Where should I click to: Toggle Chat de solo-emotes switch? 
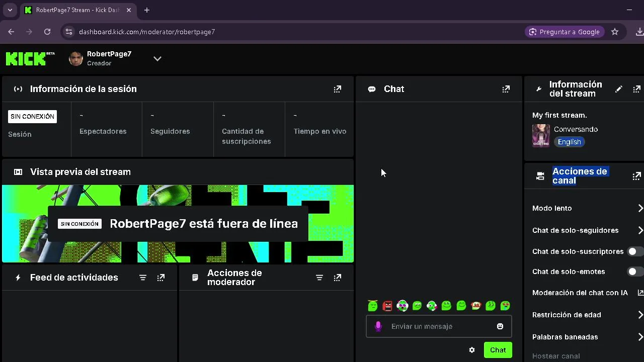click(x=635, y=271)
